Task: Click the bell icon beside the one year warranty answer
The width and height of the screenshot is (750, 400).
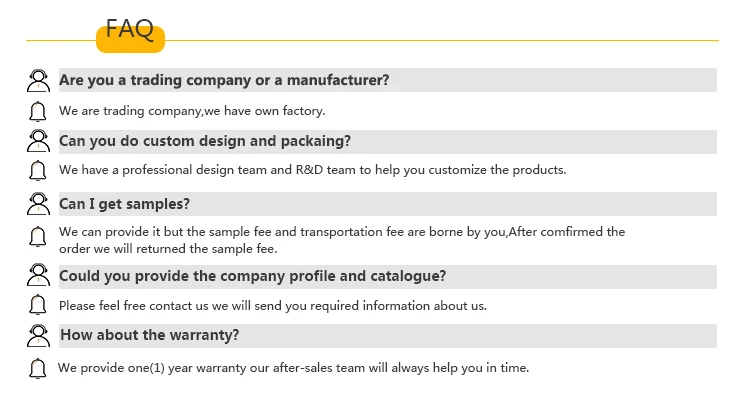Action: [x=38, y=368]
